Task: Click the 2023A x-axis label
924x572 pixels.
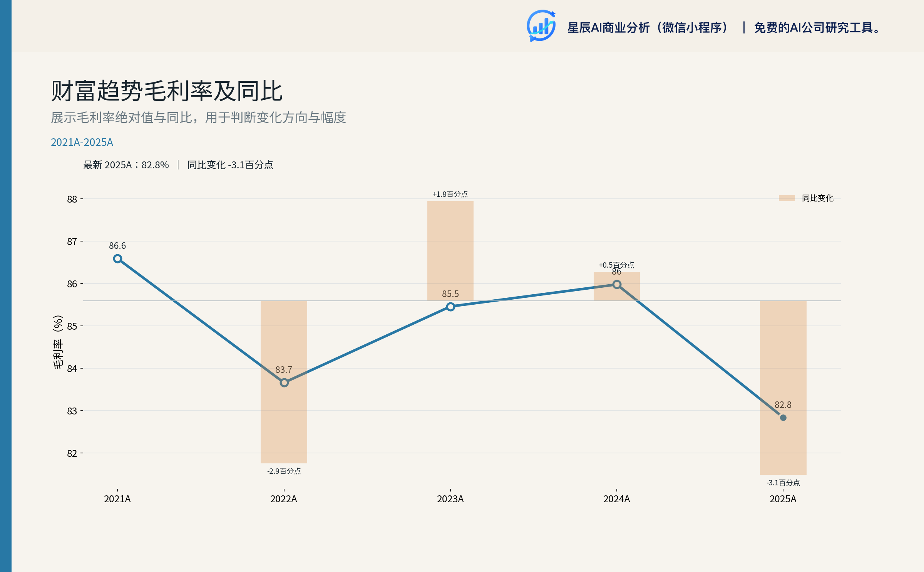Action: pyautogui.click(x=450, y=499)
